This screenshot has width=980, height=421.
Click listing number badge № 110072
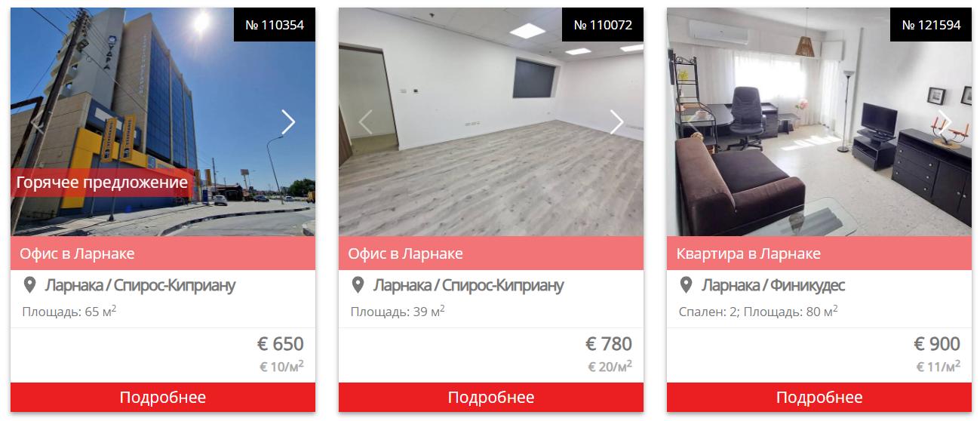[603, 25]
